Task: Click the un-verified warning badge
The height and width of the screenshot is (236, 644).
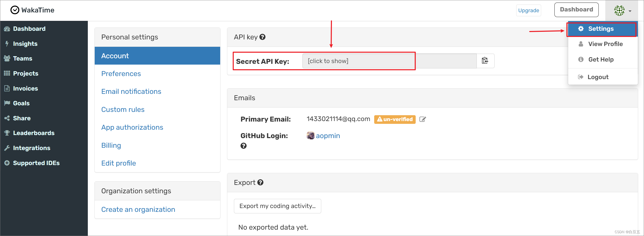Action: (x=395, y=119)
